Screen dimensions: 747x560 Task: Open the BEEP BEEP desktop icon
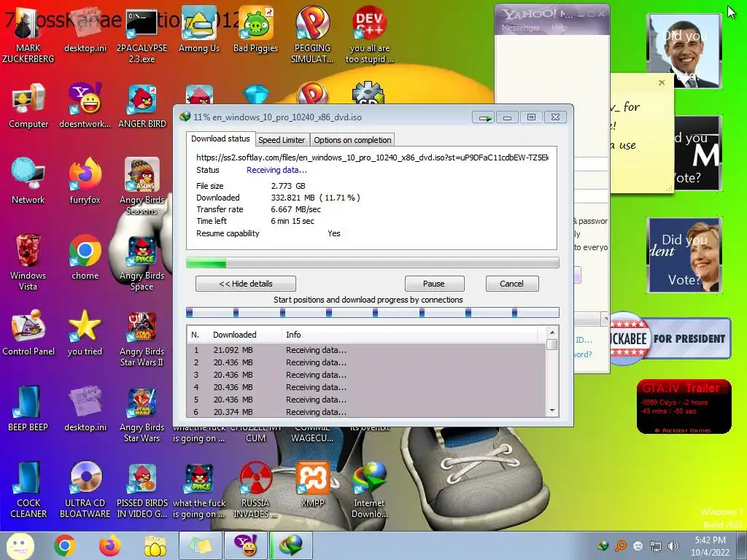coord(28,408)
